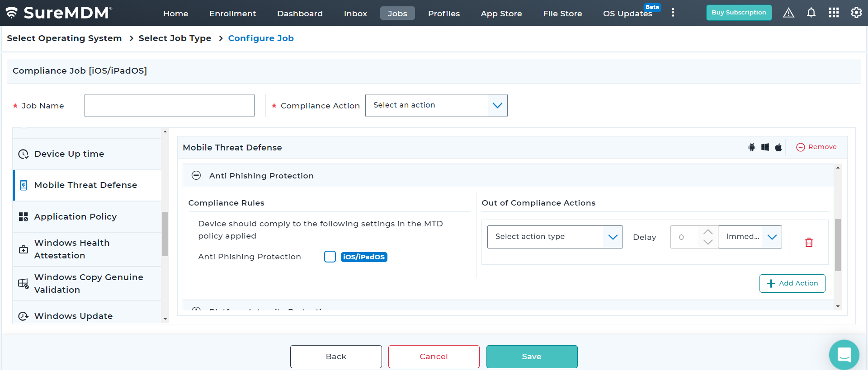
Task: Open the notifications bell icon
Action: 811,13
